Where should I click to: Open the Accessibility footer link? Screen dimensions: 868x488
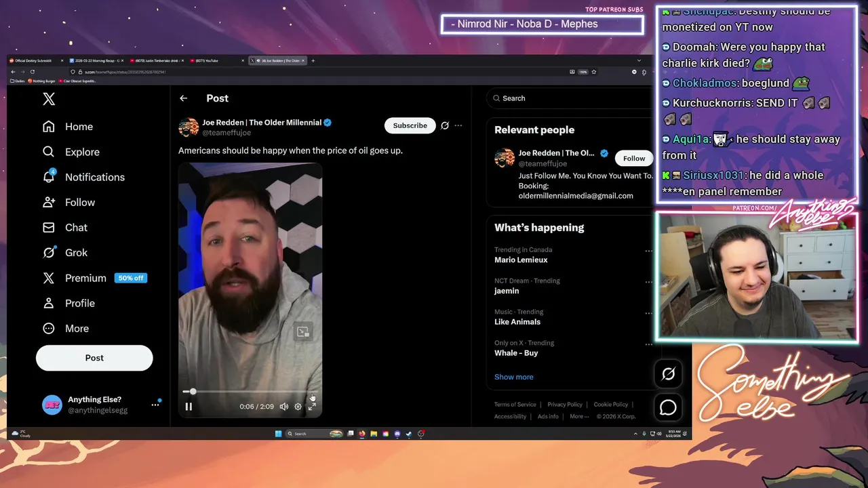click(510, 417)
